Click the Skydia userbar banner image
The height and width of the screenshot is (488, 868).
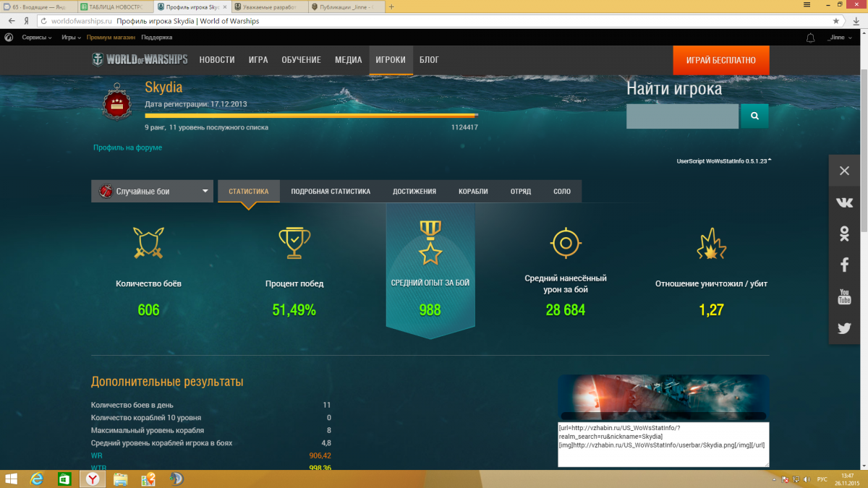663,398
